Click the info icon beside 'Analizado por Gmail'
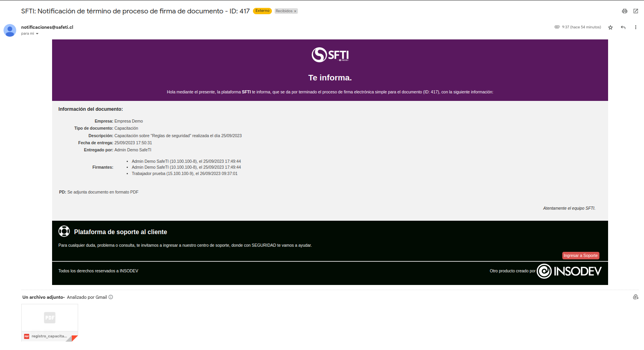 [x=111, y=297]
